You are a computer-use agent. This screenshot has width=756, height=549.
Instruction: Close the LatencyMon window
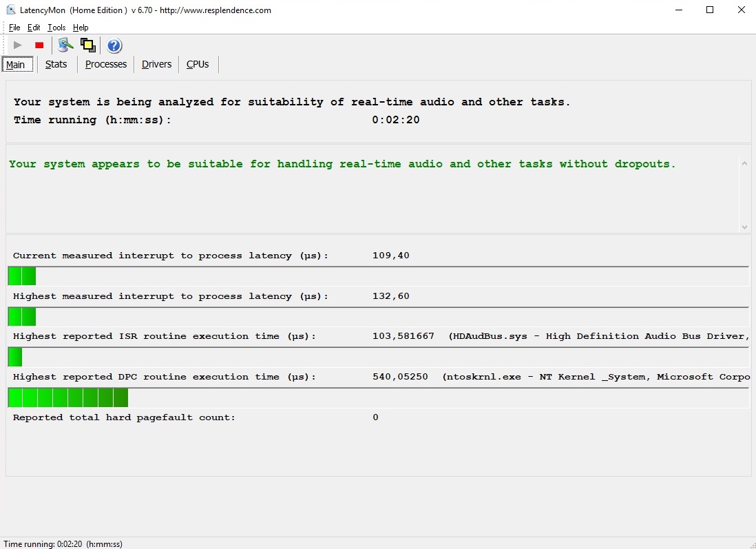741,10
